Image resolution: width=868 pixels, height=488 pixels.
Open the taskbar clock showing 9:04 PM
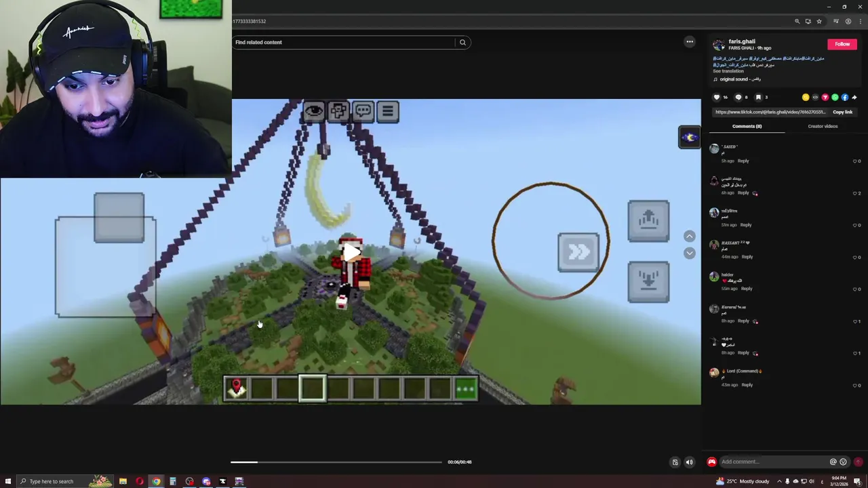(839, 481)
